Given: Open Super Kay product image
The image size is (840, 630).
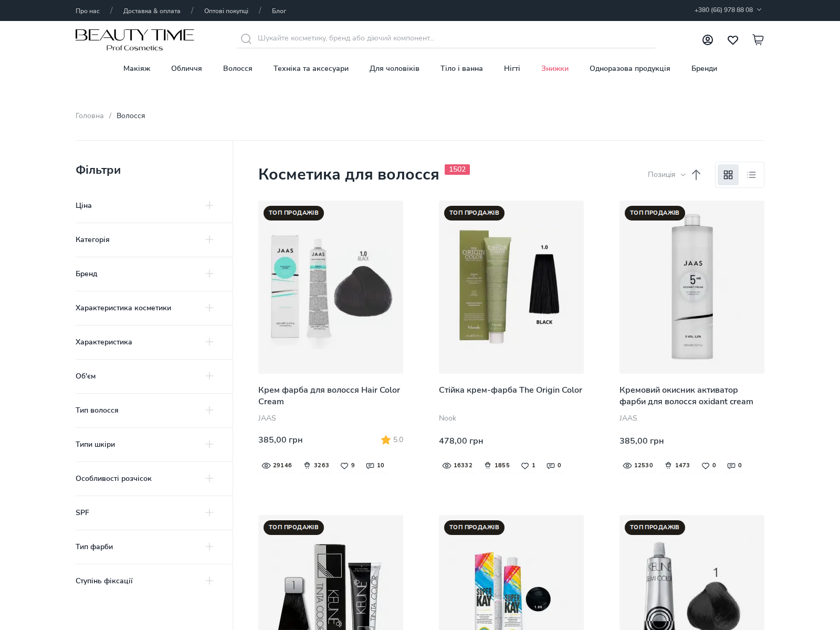Looking at the screenshot, I should click(511, 572).
